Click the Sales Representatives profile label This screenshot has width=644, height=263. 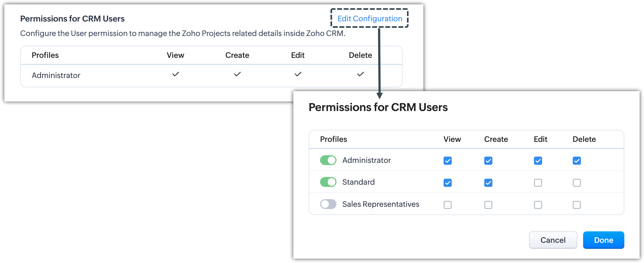tap(380, 204)
